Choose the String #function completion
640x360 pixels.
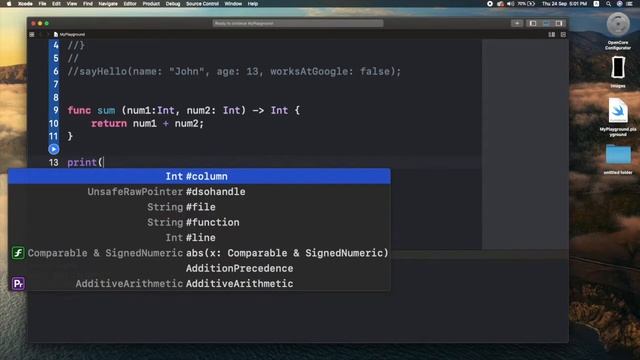(x=199, y=222)
